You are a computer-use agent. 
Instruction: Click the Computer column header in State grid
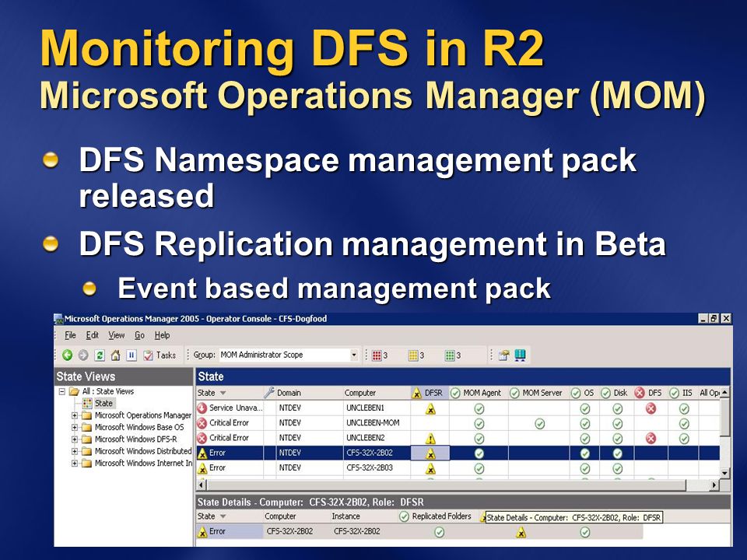coord(377,393)
